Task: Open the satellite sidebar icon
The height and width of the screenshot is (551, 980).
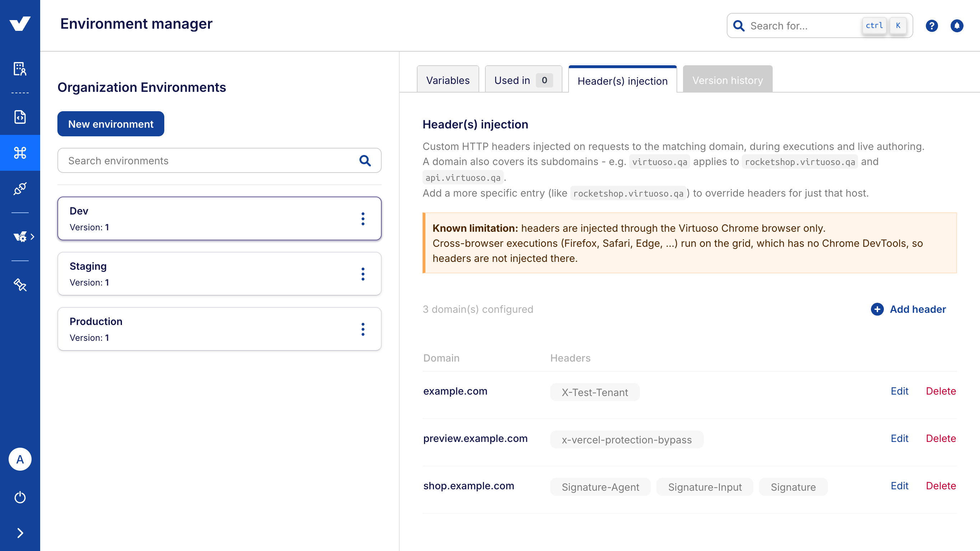Action: coord(20,284)
